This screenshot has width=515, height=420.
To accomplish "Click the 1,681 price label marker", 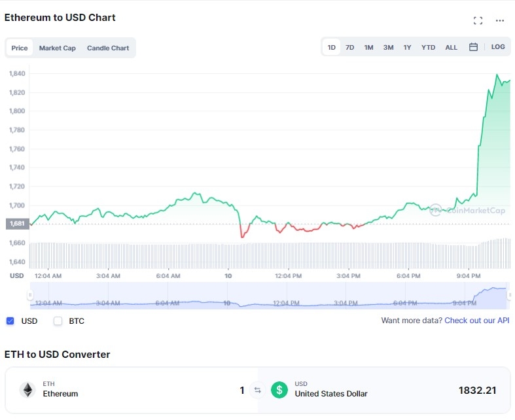I will (x=18, y=224).
